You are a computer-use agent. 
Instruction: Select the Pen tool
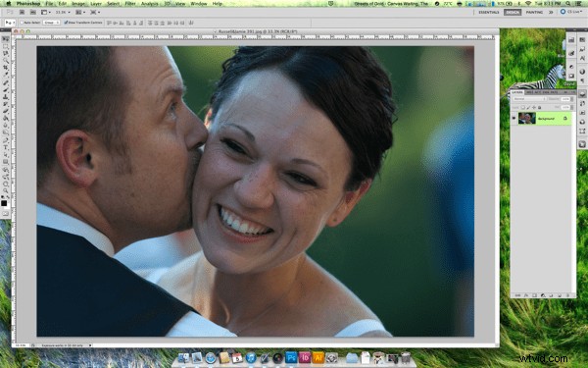click(5, 141)
